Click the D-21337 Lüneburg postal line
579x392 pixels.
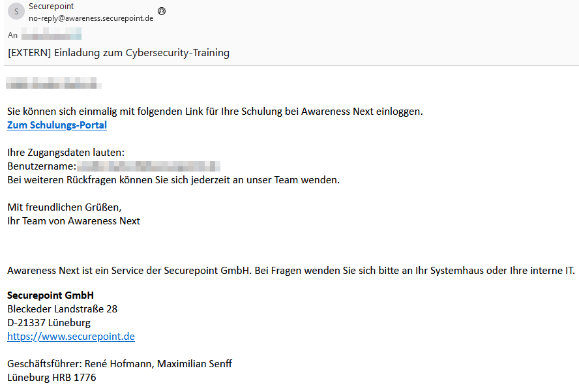pos(49,322)
